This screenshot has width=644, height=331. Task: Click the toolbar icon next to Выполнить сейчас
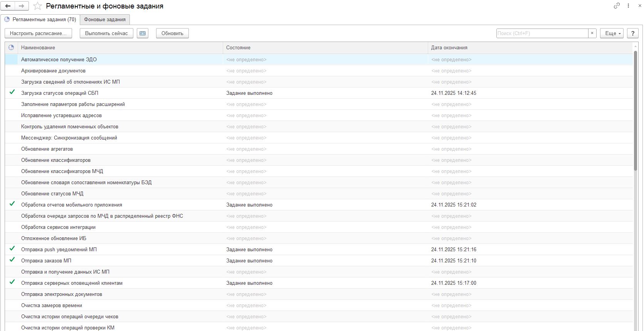coord(143,34)
